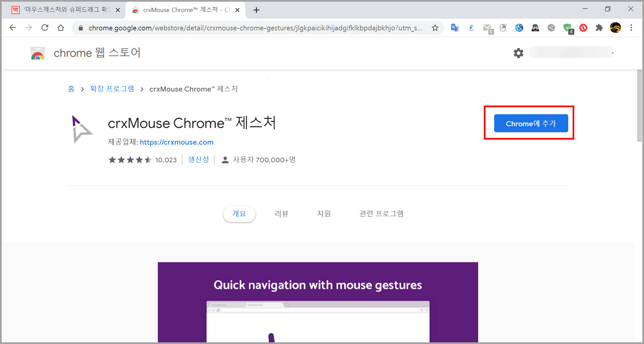
Task: Open the gray round extension icon
Action: [x=551, y=28]
